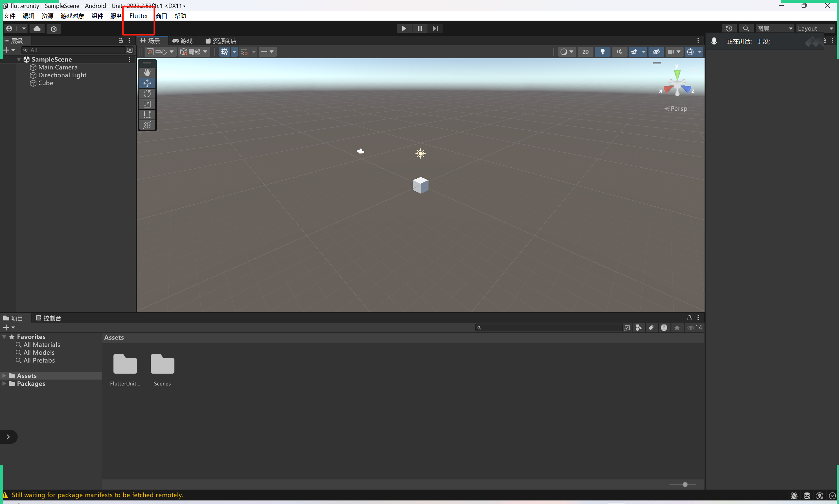Screen dimensions: 839x504
Task: Select the Move tool
Action: 147,83
